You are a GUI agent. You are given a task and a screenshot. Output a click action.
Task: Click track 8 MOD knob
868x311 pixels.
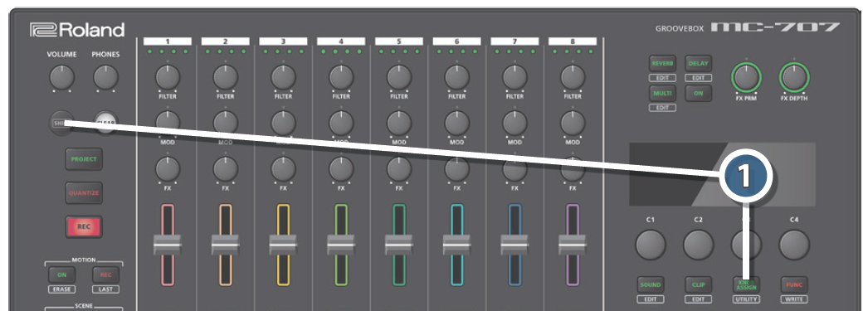coord(573,123)
